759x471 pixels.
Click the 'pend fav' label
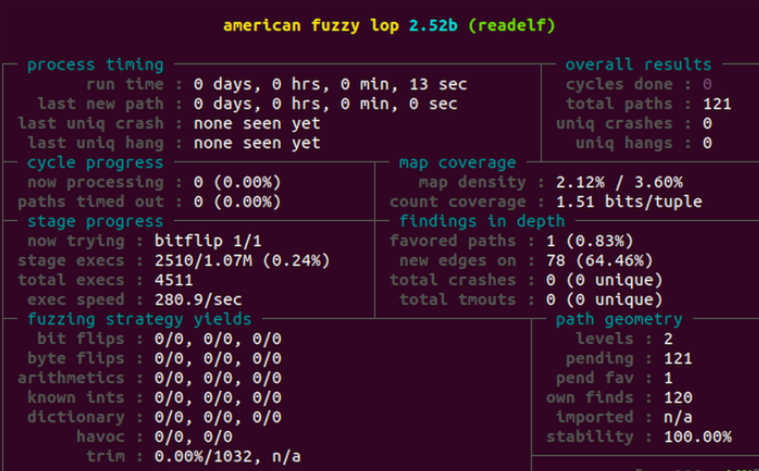(594, 378)
